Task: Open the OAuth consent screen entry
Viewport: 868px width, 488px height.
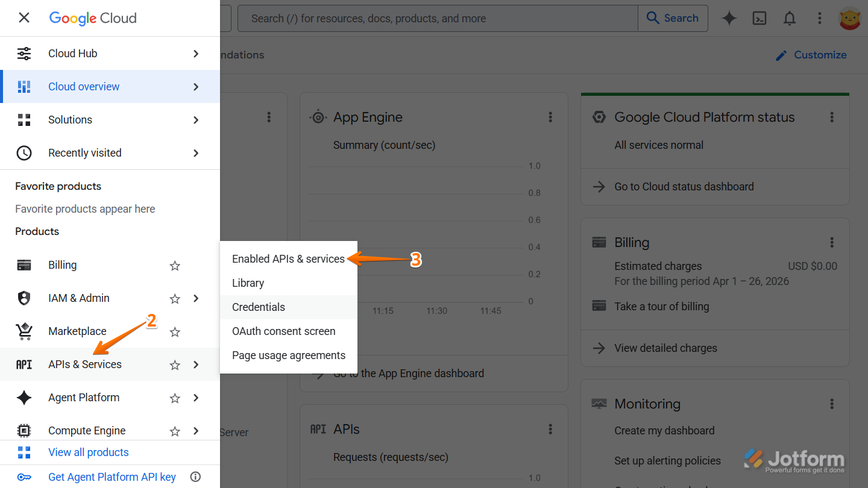Action: click(x=283, y=331)
